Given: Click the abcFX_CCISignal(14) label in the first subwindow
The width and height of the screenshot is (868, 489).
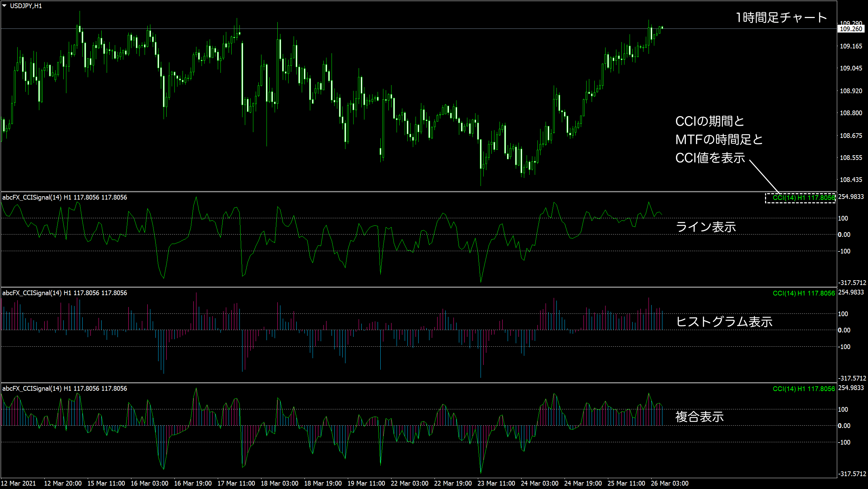Looking at the screenshot, I should (x=32, y=198).
